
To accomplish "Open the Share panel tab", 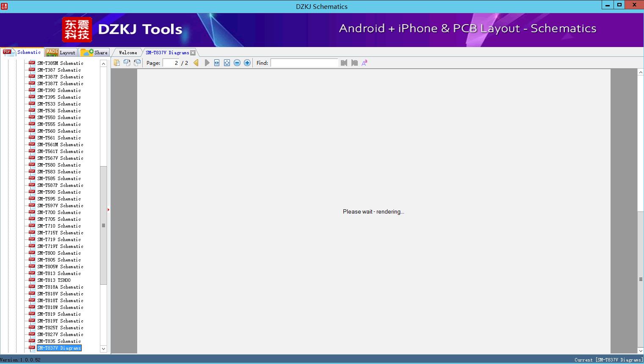I will click(94, 53).
